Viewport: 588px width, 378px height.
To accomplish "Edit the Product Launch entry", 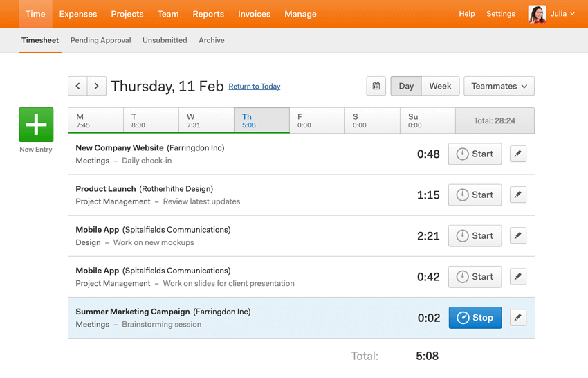I will coord(518,195).
